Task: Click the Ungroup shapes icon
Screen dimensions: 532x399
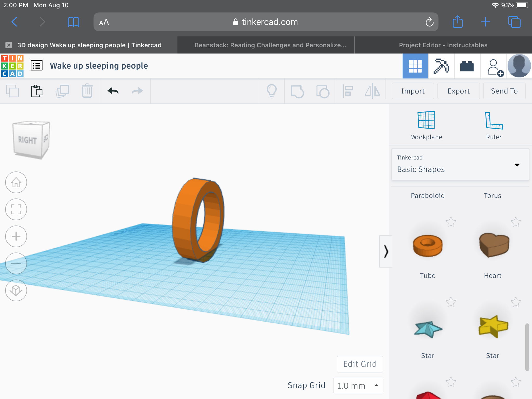Action: click(323, 91)
